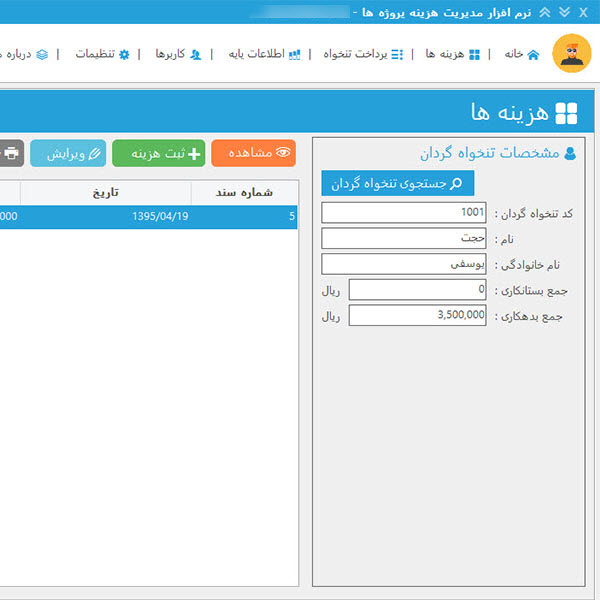Click the double up chevron in title bar
Screen dimensions: 600x600
(544, 11)
